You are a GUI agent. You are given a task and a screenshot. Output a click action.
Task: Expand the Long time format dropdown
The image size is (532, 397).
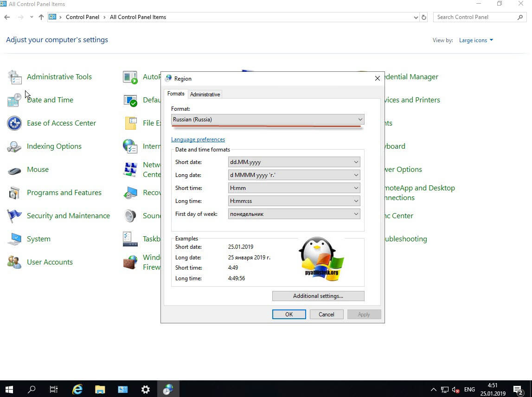pos(294,201)
